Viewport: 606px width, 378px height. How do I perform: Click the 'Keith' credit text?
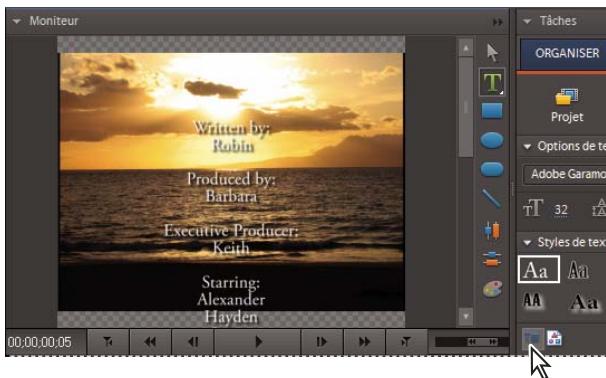click(231, 247)
